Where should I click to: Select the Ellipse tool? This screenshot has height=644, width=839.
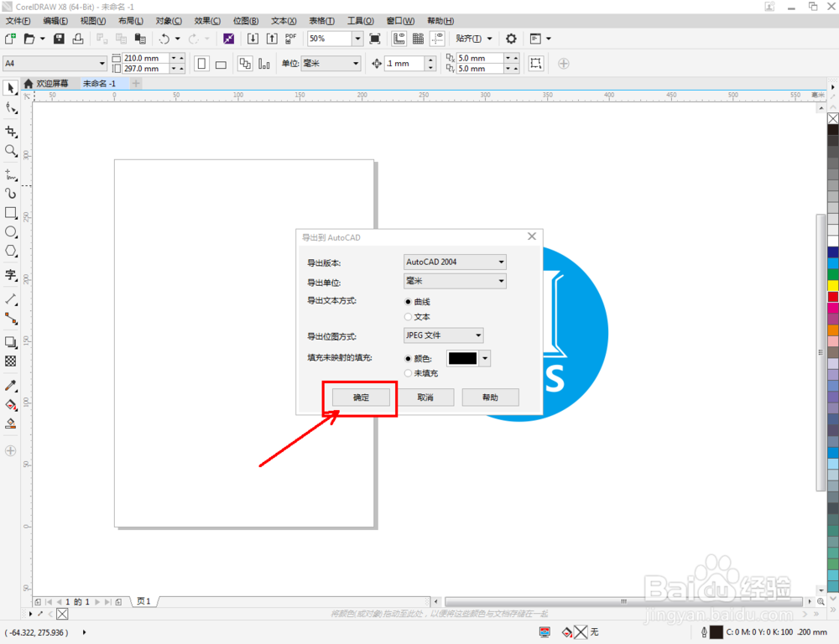tap(11, 231)
